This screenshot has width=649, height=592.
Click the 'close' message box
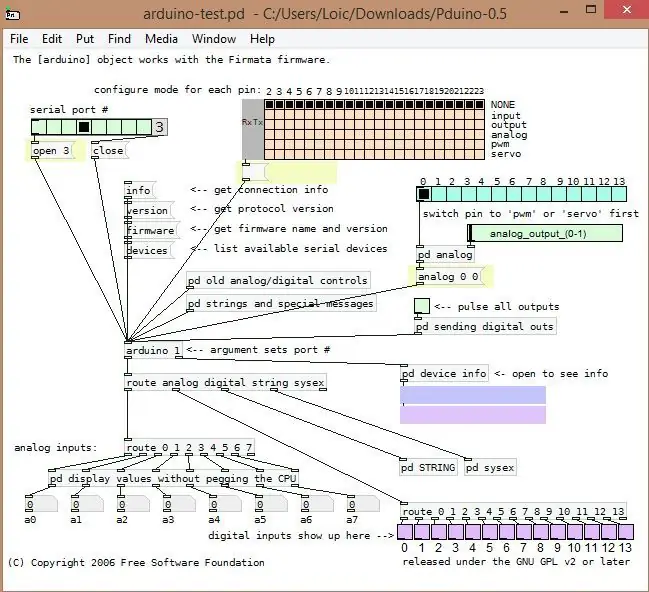(x=109, y=150)
